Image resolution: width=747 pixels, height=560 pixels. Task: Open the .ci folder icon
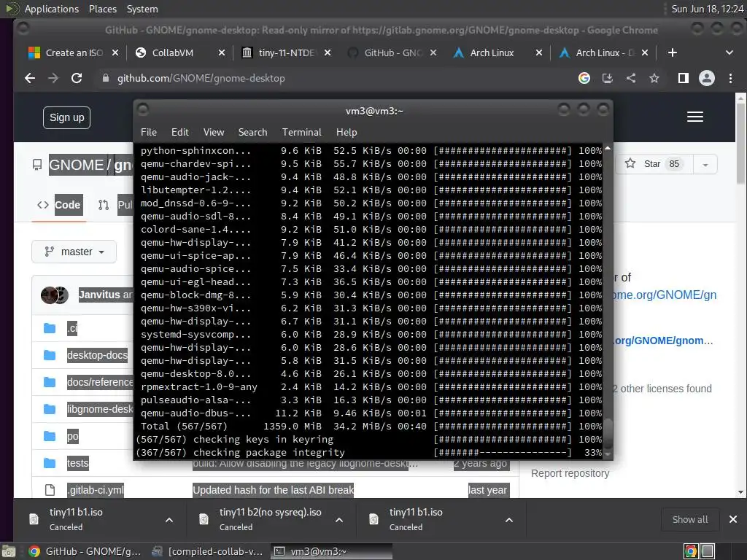pos(50,328)
